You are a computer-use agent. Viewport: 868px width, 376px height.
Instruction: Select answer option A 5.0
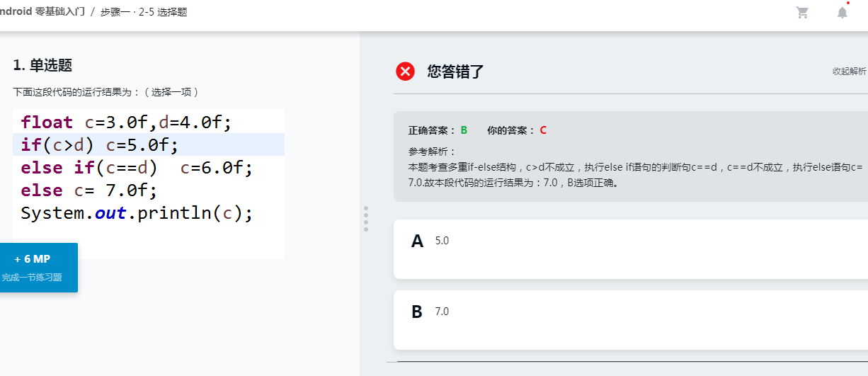[x=631, y=249]
